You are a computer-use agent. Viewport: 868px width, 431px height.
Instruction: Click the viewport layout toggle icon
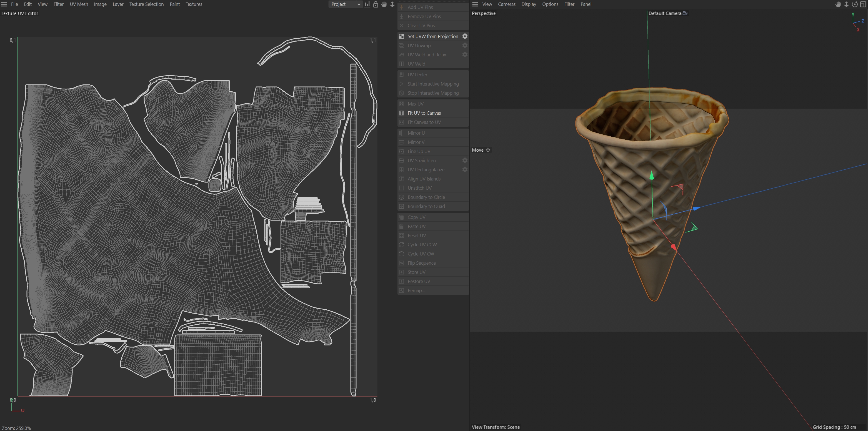(x=863, y=4)
